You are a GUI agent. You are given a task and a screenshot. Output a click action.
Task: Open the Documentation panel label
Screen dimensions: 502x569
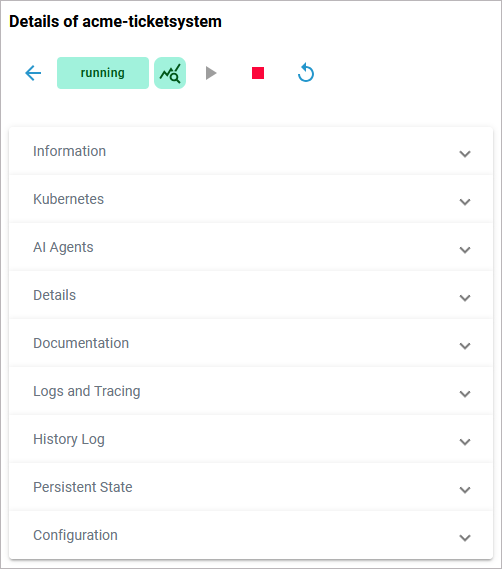[x=81, y=343]
